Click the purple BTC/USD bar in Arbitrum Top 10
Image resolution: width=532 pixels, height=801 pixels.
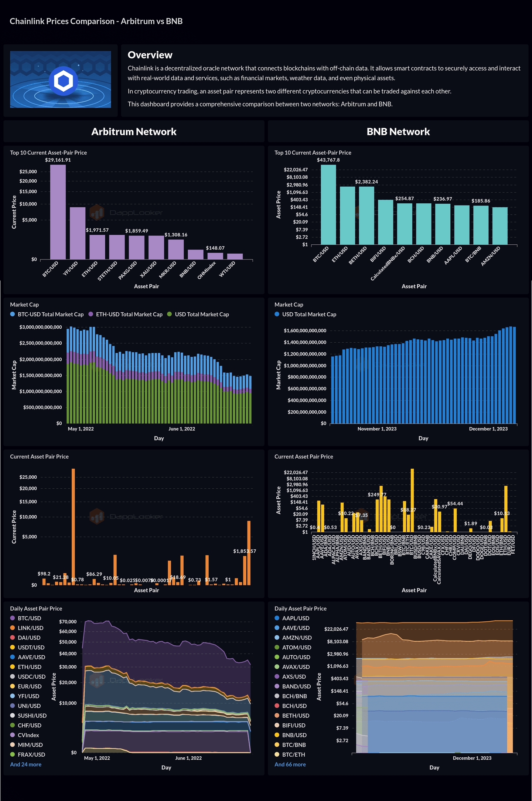tap(58, 212)
